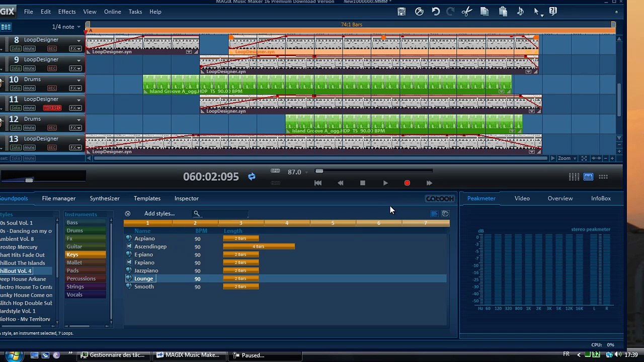
Task: Stop playback in the transport bar
Action: click(363, 183)
